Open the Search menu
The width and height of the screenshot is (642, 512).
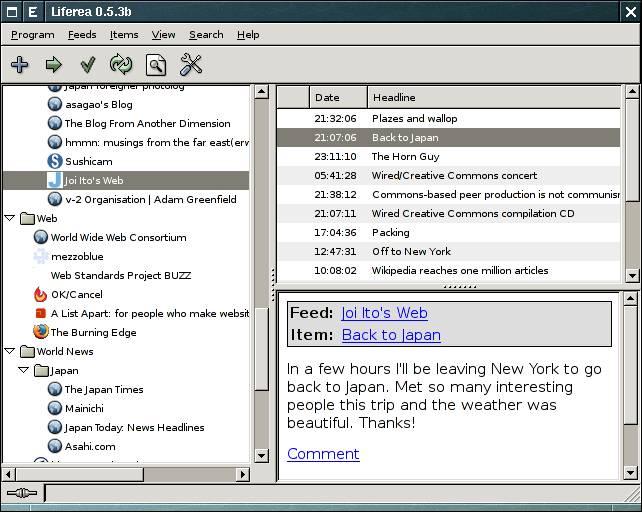coord(206,35)
